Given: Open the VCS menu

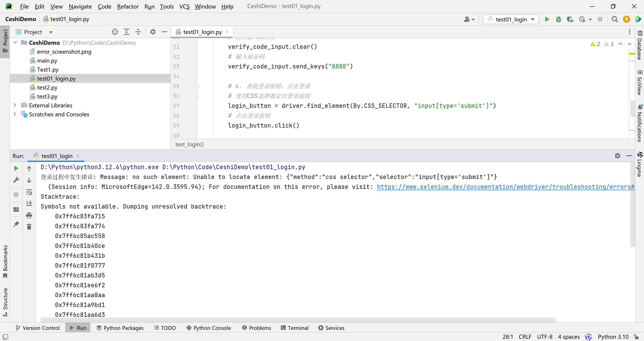Looking at the screenshot, I should pyautogui.click(x=184, y=6).
